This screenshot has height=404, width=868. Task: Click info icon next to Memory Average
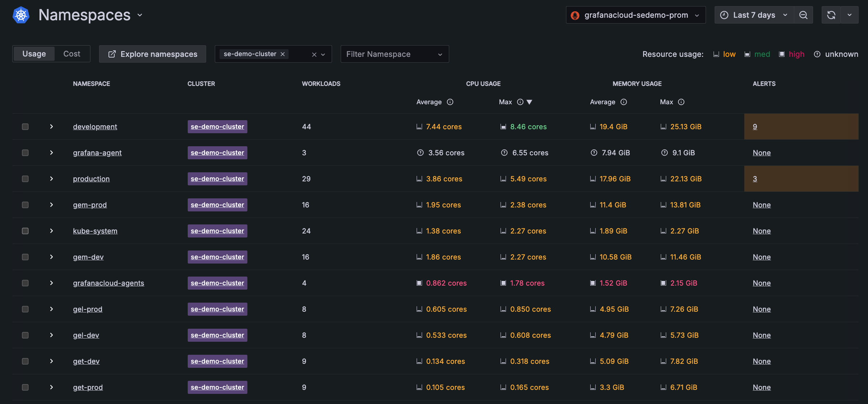click(624, 102)
